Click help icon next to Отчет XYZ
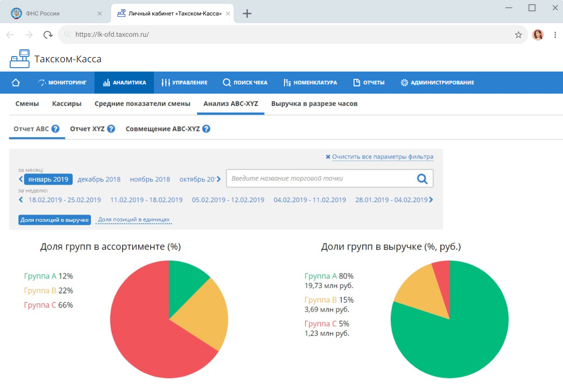The width and height of the screenshot is (563, 392). coord(111,129)
